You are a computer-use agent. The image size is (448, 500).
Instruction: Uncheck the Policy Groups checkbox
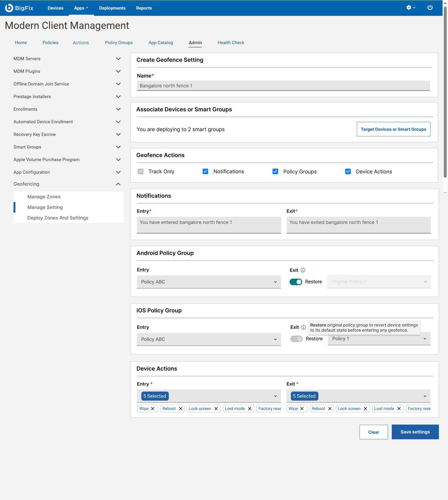click(x=275, y=171)
